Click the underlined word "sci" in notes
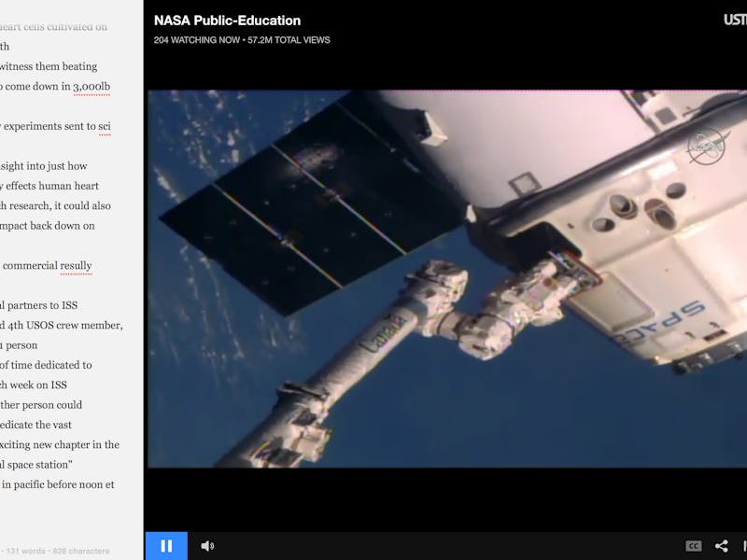The height and width of the screenshot is (560, 747). click(105, 126)
